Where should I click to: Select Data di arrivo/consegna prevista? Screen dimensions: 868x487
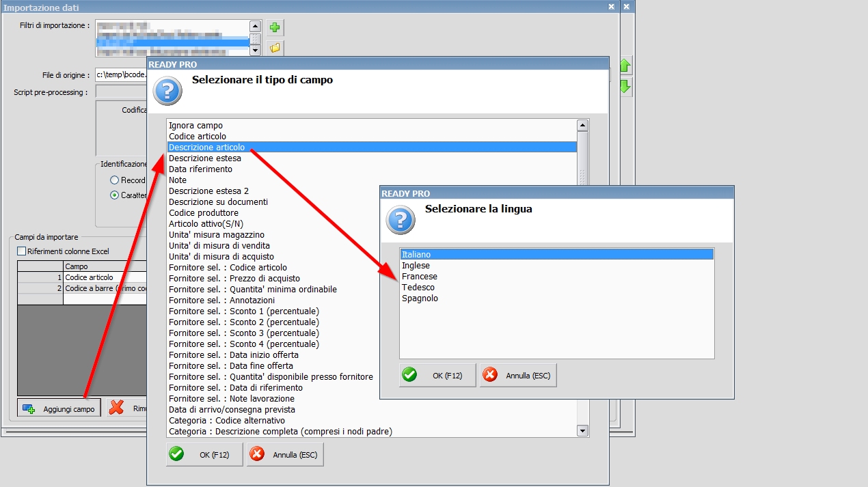[372, 409]
